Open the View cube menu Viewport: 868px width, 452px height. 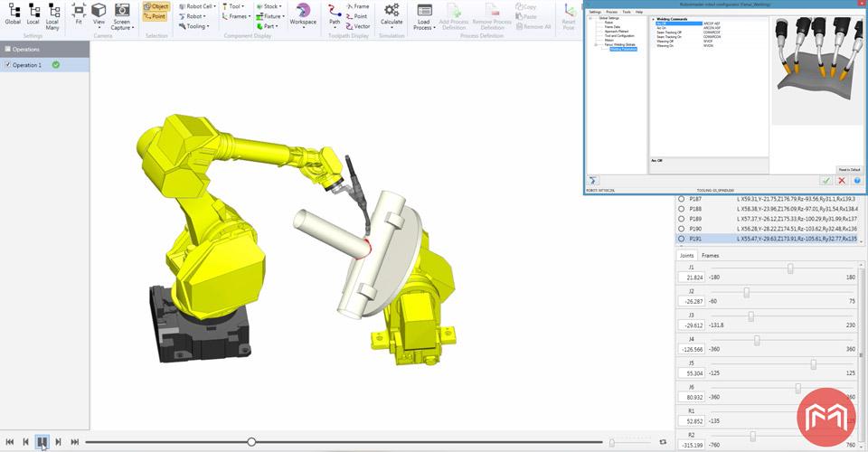click(99, 15)
